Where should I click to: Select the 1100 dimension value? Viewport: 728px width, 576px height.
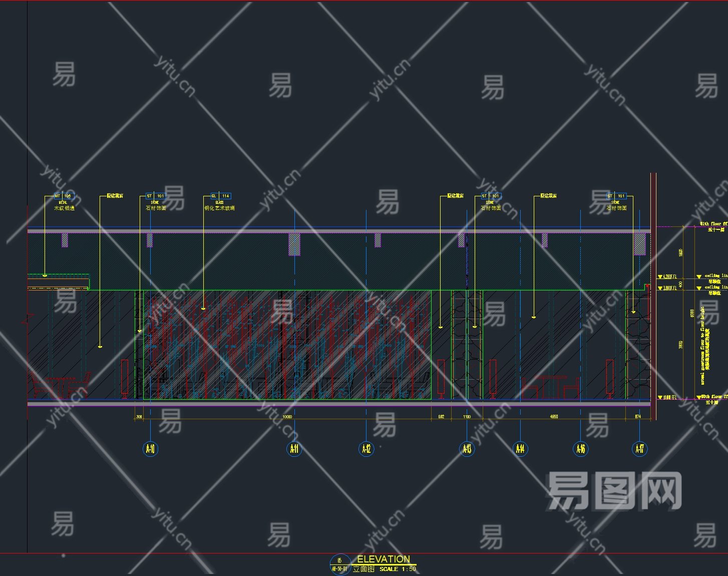467,417
